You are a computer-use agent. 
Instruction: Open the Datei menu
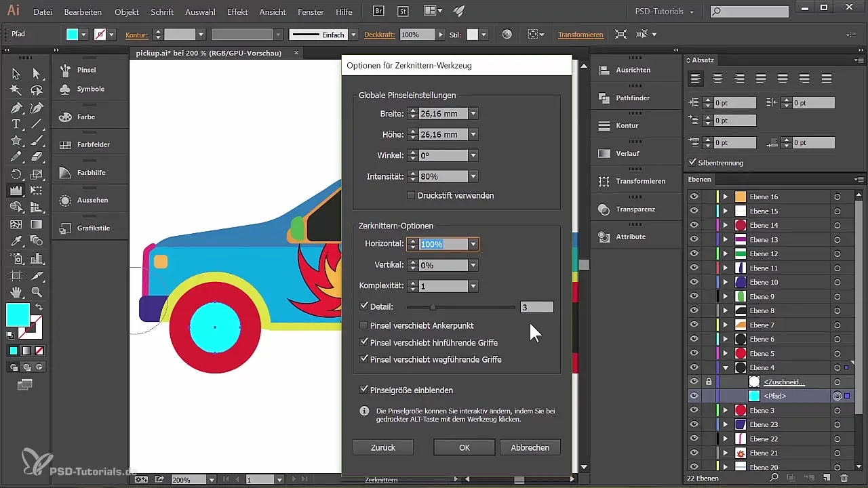(x=43, y=12)
